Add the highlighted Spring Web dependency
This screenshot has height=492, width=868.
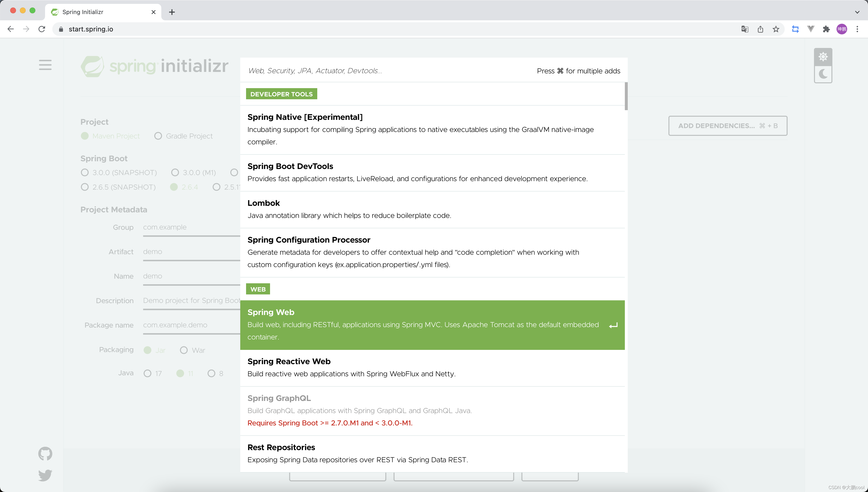coord(432,325)
